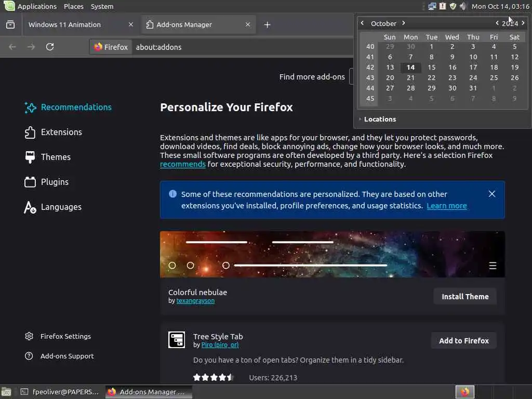Viewport: 532px width, 399px height.
Task: Add Tree Style Tab to Firefox
Action: pos(464,341)
